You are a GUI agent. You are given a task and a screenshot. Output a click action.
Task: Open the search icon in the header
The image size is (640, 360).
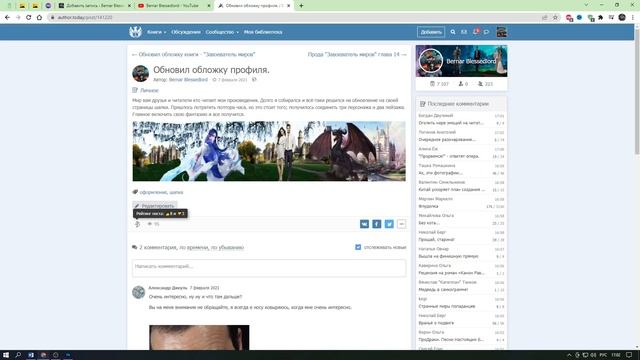pos(453,32)
